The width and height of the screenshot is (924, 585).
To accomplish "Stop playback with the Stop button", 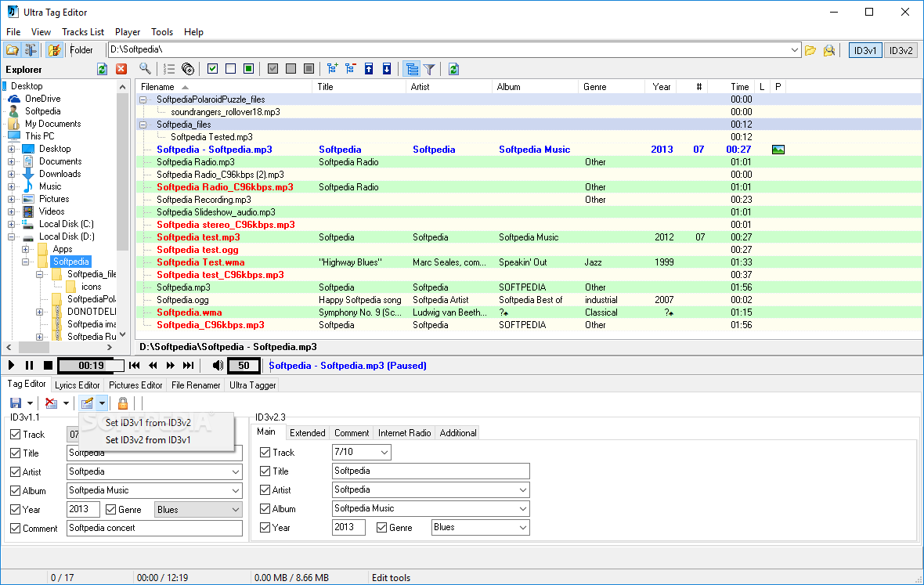I will (x=49, y=365).
